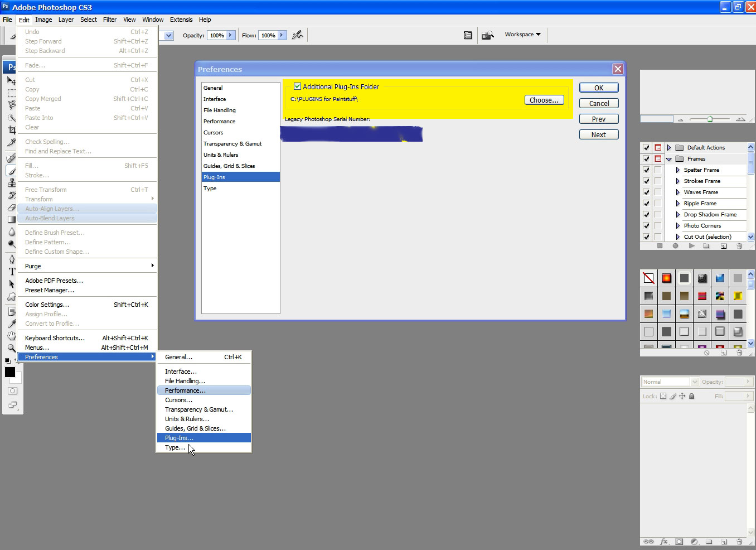Start recording in the Actions panel
Viewport: 756px width, 550px height.
[x=675, y=245]
